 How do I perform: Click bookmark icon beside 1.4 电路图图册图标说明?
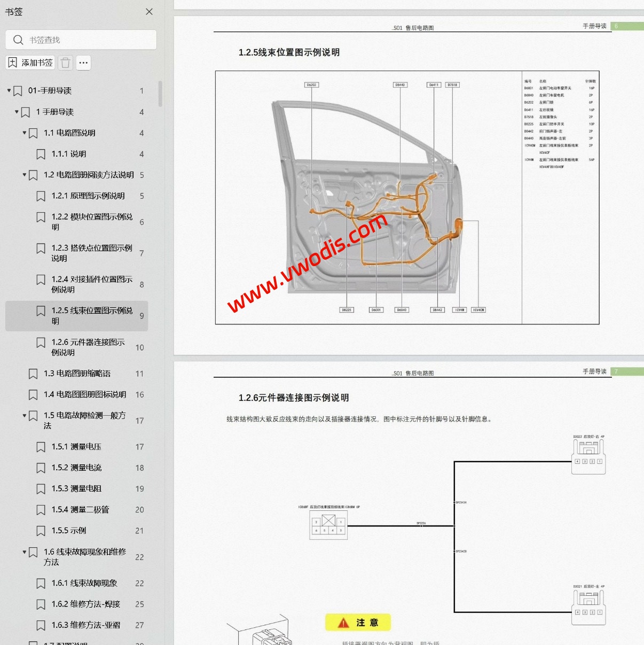click(33, 395)
